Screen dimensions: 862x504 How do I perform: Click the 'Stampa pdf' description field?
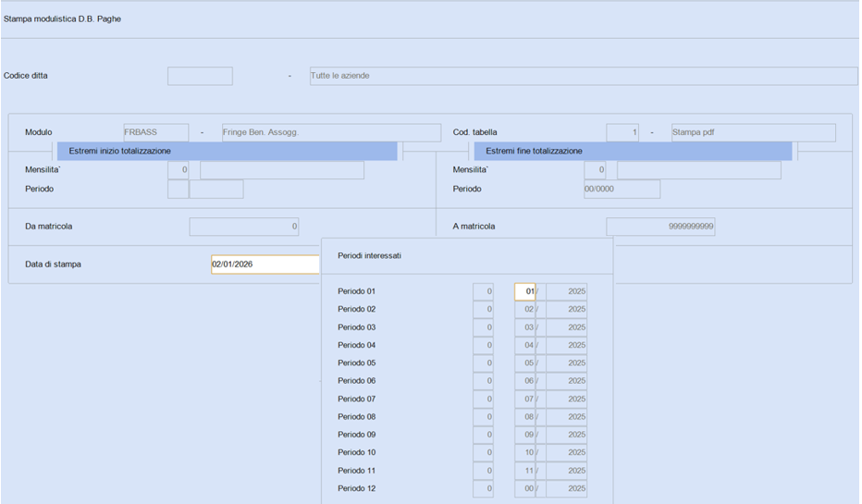coord(754,132)
